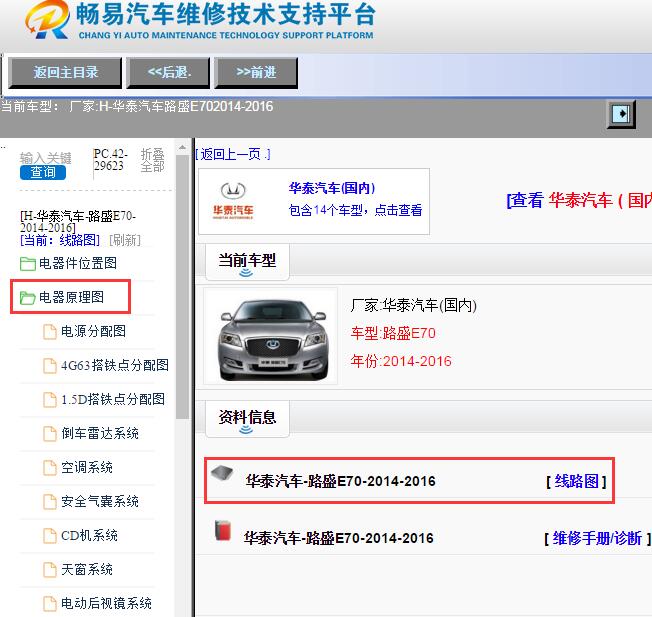The image size is (652, 617).
Task: Click the document icon beside CD机系统
Action: point(50,536)
